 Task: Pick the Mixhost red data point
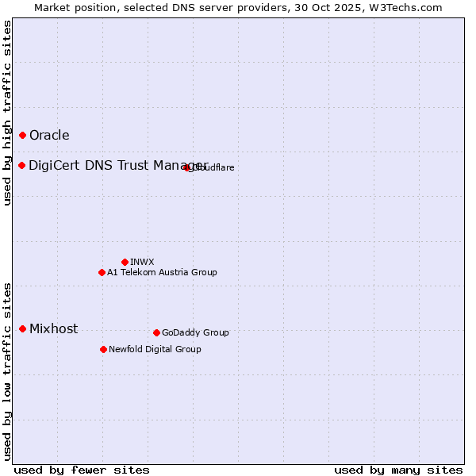pyautogui.click(x=23, y=328)
